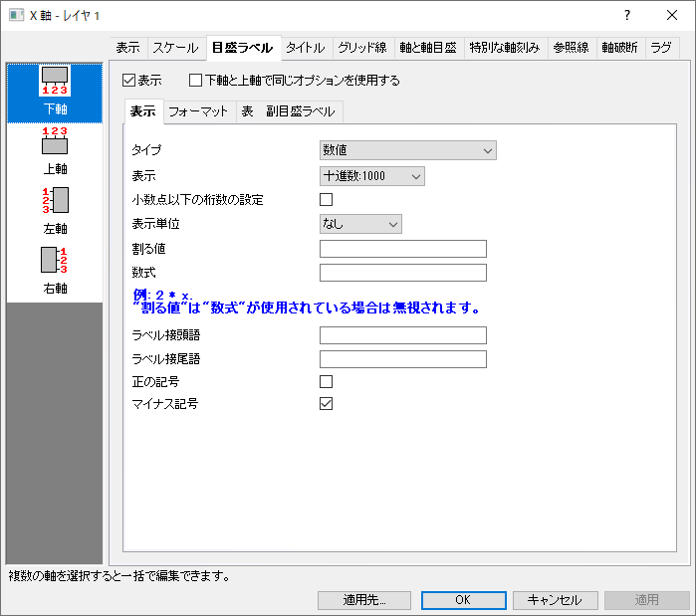Open the 表示単位 dropdown showing なし
This screenshot has width=696, height=616.
pyautogui.click(x=360, y=224)
